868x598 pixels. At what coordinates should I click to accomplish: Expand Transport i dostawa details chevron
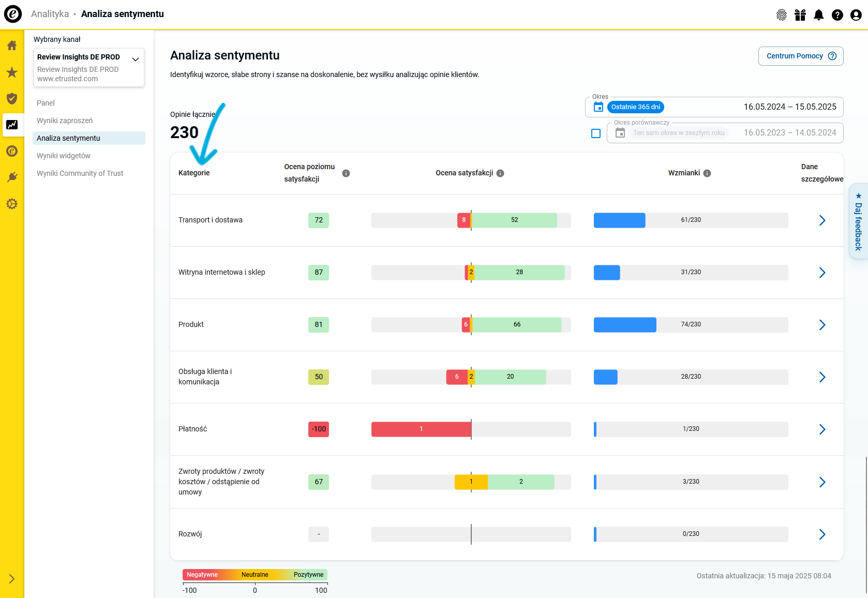tap(822, 220)
